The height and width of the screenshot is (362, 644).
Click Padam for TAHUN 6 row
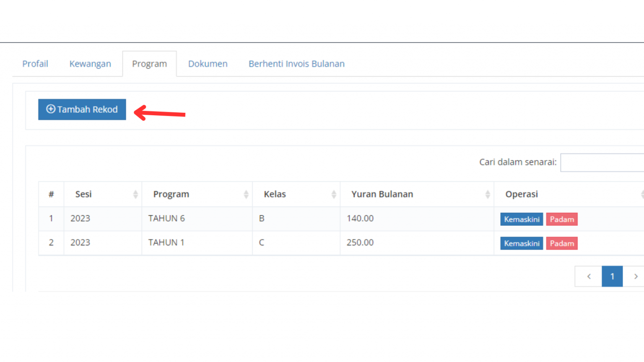click(561, 219)
